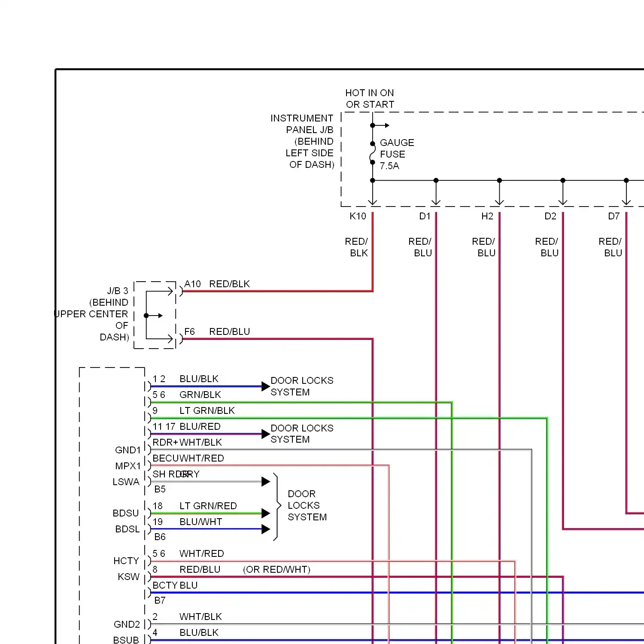Click the "RED/BLU" label beside pin D1
Screen dimensions: 644x644
click(420, 247)
